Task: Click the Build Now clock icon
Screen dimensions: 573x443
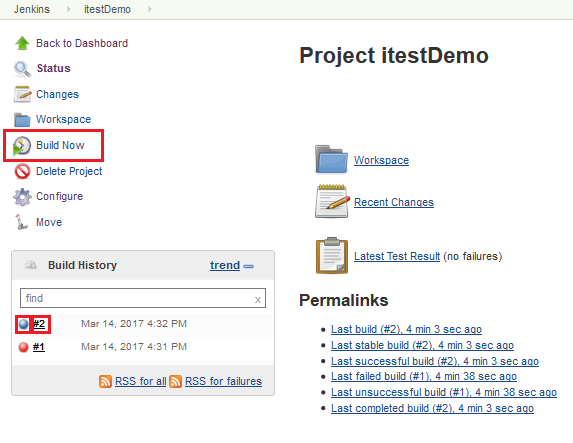Action: tap(22, 145)
